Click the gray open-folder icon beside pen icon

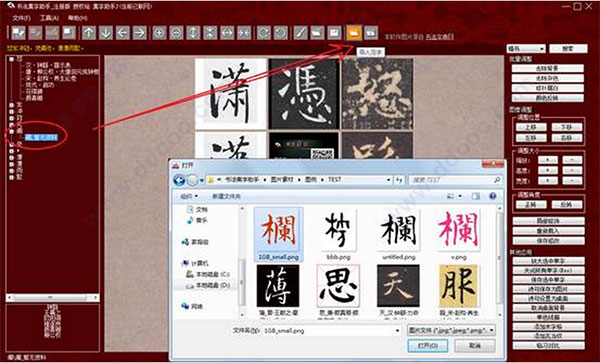tap(317, 33)
